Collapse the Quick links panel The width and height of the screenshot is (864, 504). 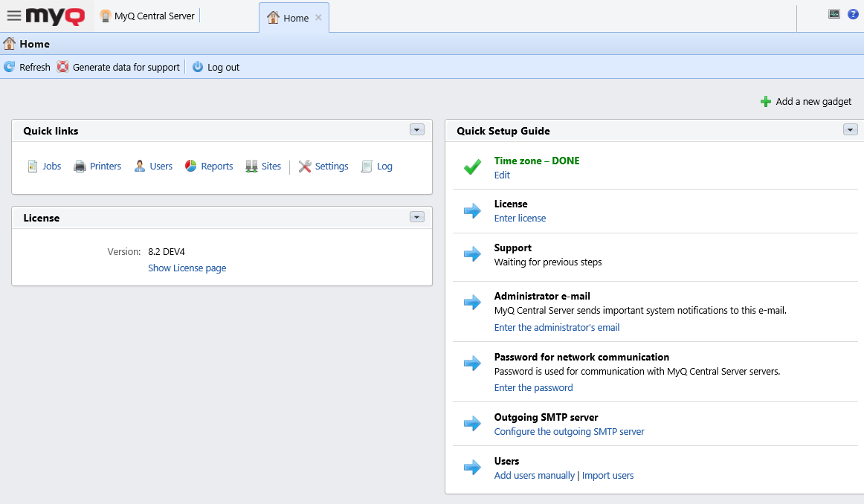click(417, 129)
